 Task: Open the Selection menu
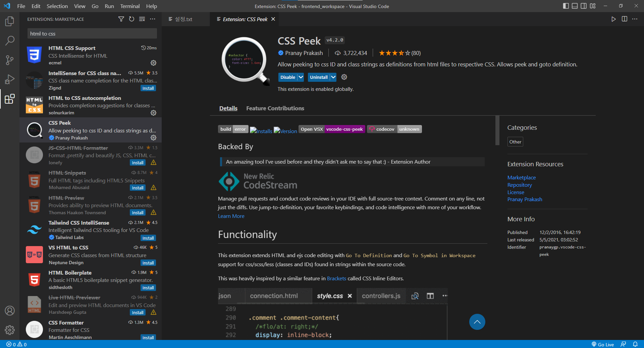point(57,6)
